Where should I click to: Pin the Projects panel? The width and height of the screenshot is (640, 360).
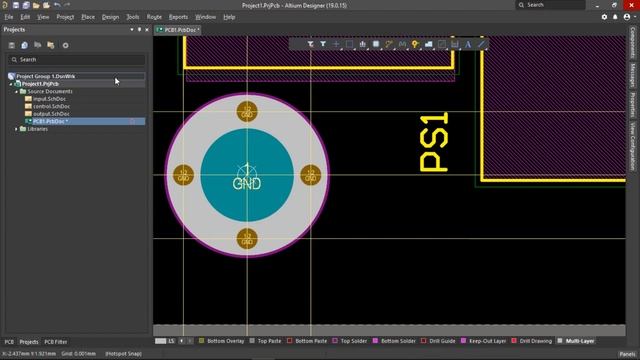click(139, 30)
